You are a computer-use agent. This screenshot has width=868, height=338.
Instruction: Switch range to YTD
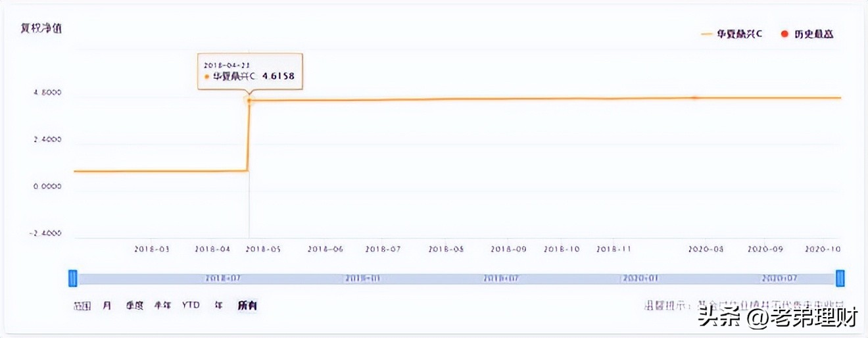tap(191, 305)
